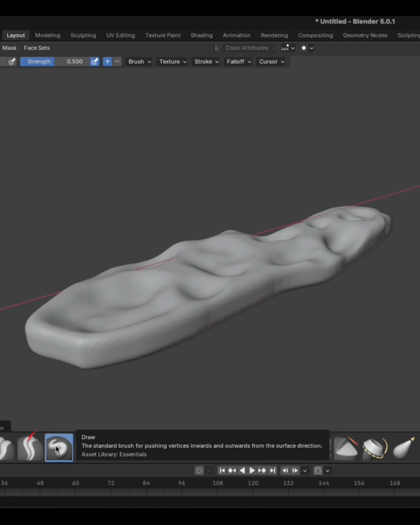Jump to the next keyframe
The image size is (420, 525).
pyautogui.click(x=262, y=470)
